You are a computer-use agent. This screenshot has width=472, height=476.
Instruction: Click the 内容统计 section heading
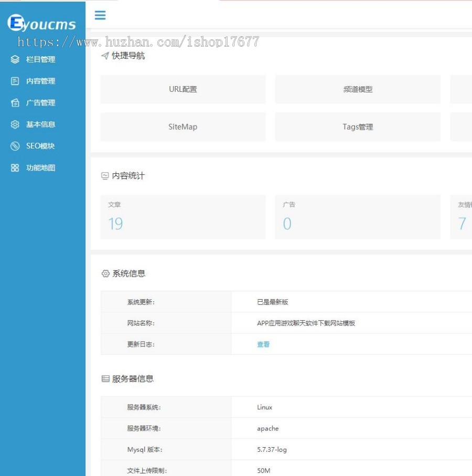[x=128, y=176]
